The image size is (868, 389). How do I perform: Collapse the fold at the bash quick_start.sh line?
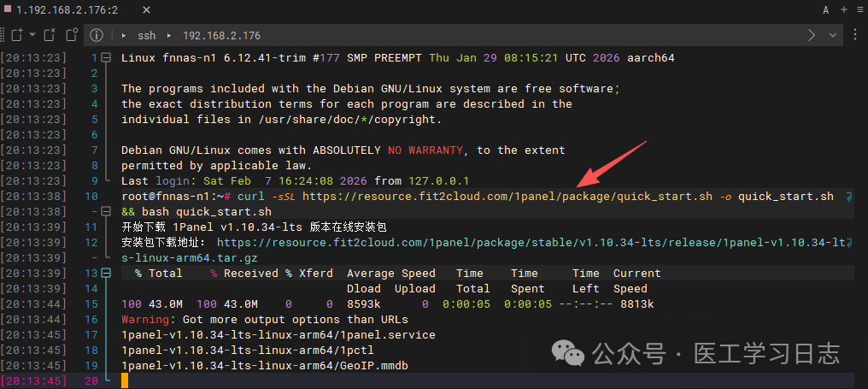pyautogui.click(x=106, y=211)
